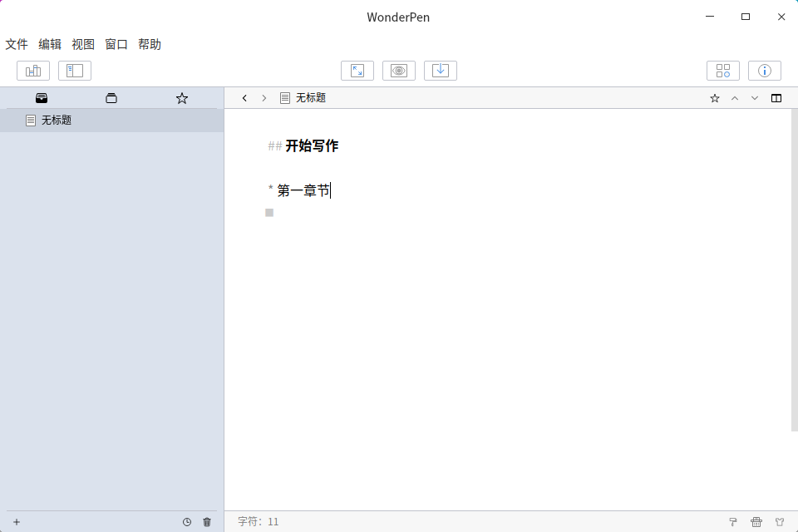This screenshot has height=532, width=798.
Task: Enter fullscreen writing mode
Action: tap(357, 71)
